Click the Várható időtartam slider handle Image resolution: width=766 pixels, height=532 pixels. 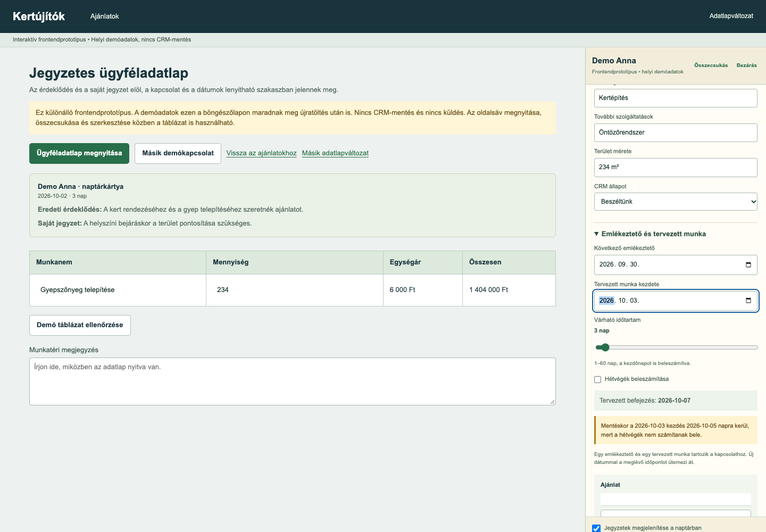[x=605, y=347]
